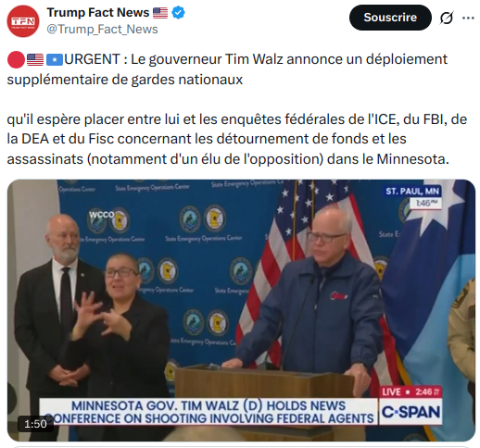Click the blue verified badge

[178, 13]
